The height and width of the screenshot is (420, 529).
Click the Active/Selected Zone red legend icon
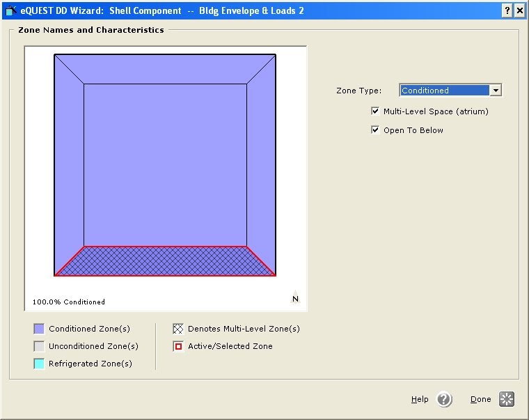tap(178, 346)
